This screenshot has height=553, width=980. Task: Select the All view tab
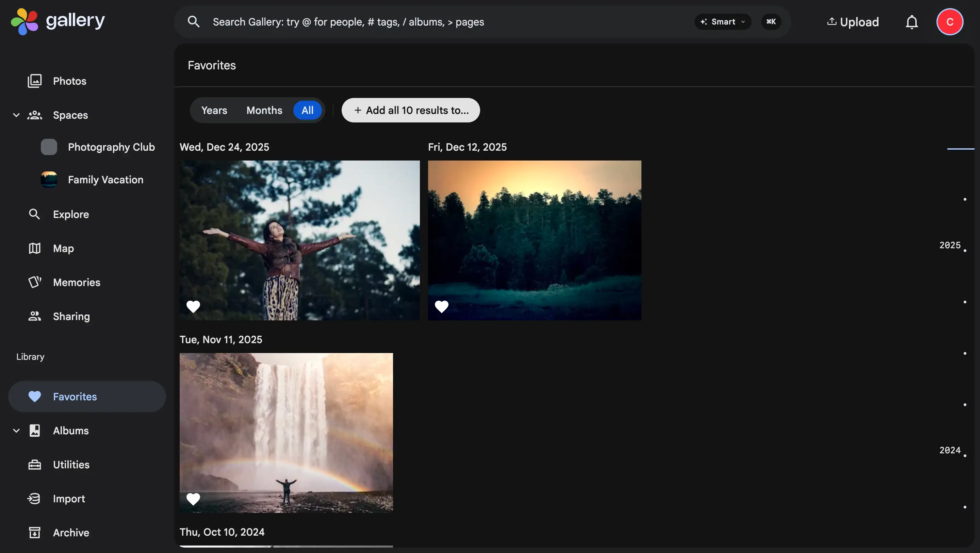pyautogui.click(x=307, y=110)
